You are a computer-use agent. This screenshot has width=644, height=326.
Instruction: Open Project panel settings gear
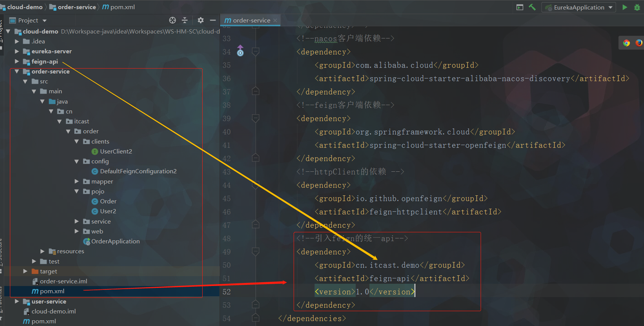pos(201,20)
